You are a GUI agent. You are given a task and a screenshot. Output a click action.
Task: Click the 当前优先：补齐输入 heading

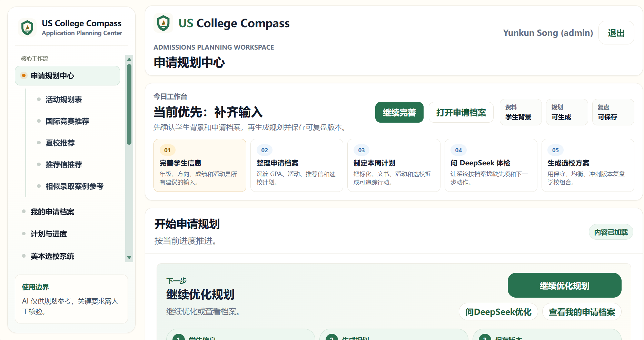(x=208, y=112)
